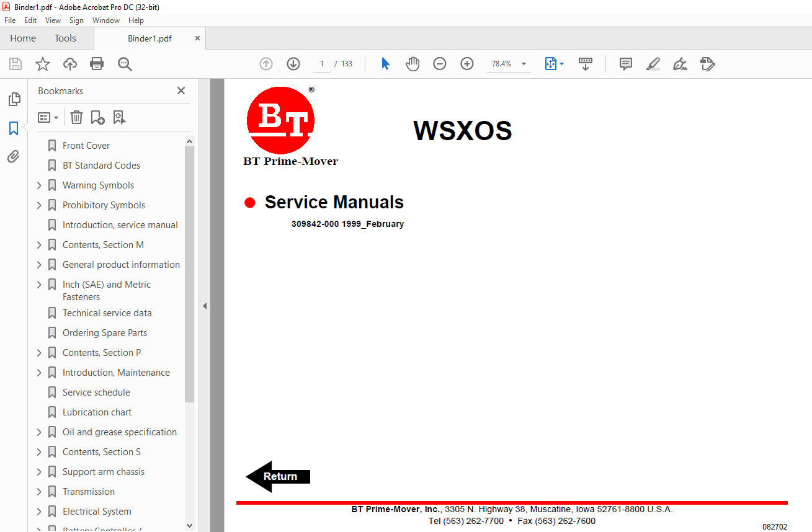Open Lubrication chart bookmark
The height and width of the screenshot is (532, 812).
tap(97, 412)
